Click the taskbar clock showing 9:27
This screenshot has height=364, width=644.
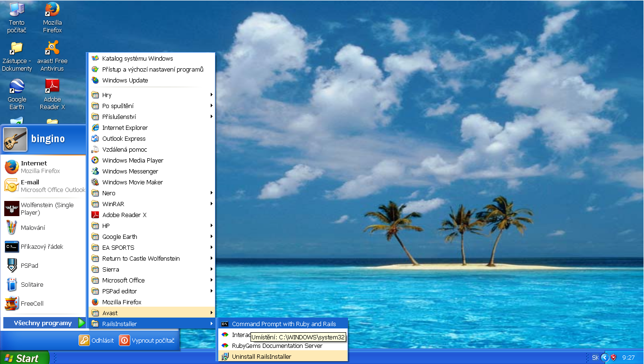[628, 357]
